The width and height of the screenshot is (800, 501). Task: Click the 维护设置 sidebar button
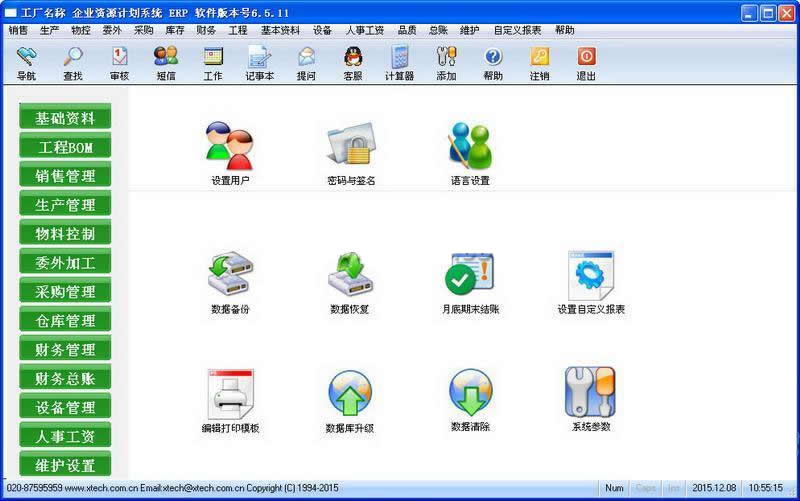(66, 466)
